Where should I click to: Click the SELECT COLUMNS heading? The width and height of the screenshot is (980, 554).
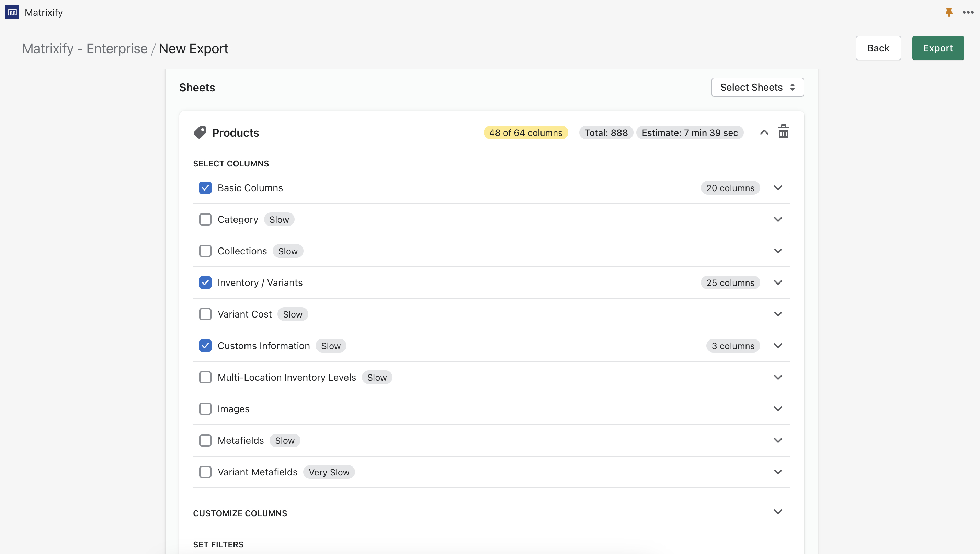pos(231,164)
